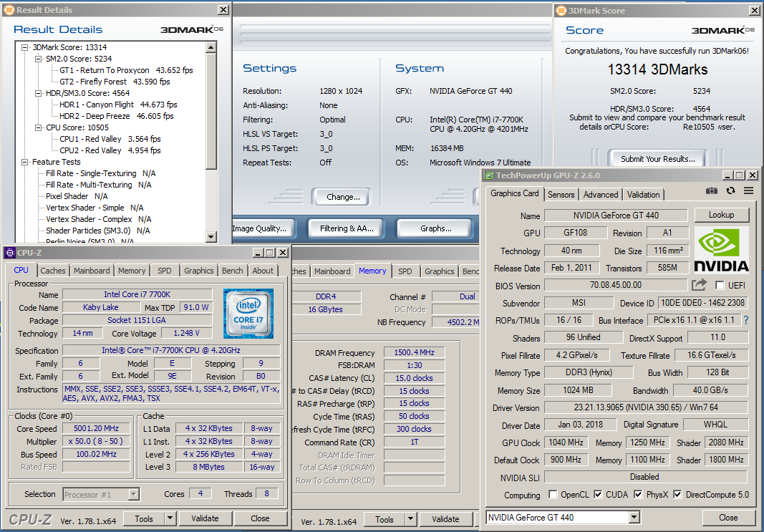This screenshot has width=764, height=532.
Task: Click the Driver Version value field
Action: point(646,407)
